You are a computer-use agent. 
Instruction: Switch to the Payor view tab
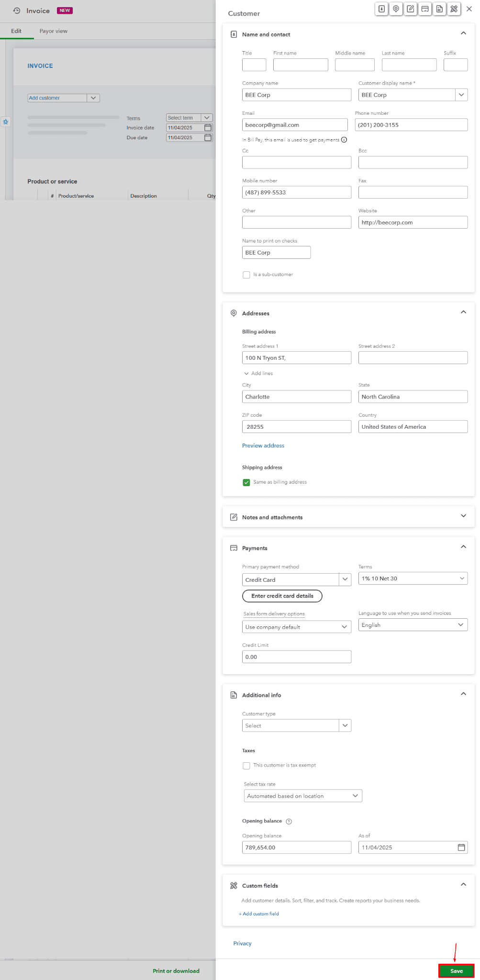coord(54,31)
